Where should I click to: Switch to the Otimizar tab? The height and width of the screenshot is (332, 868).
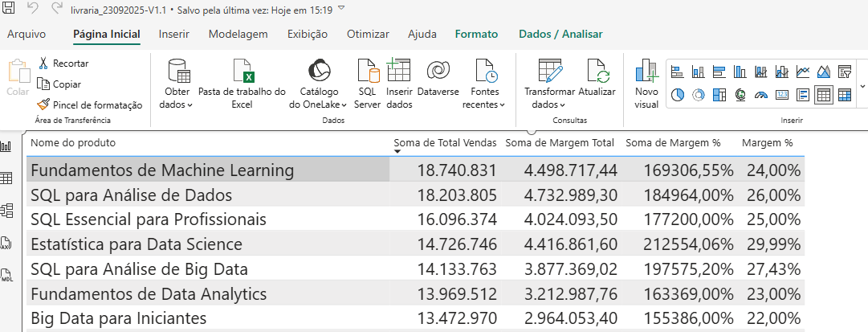coord(368,34)
